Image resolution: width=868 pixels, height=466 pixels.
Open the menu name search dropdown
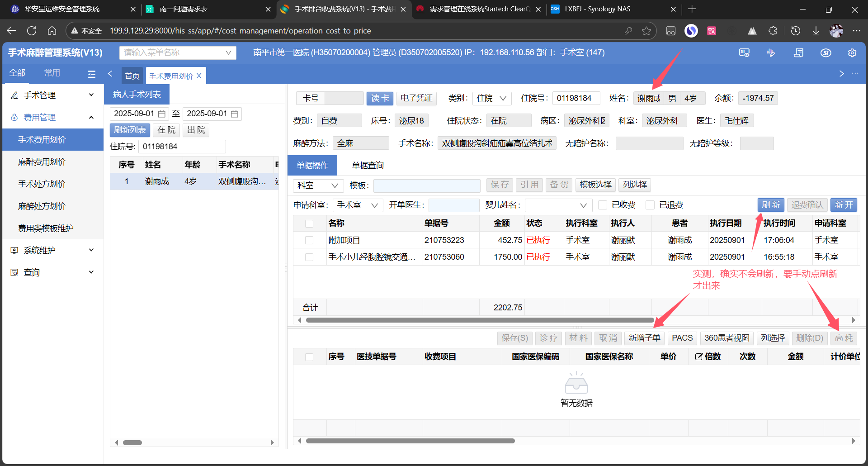click(178, 53)
